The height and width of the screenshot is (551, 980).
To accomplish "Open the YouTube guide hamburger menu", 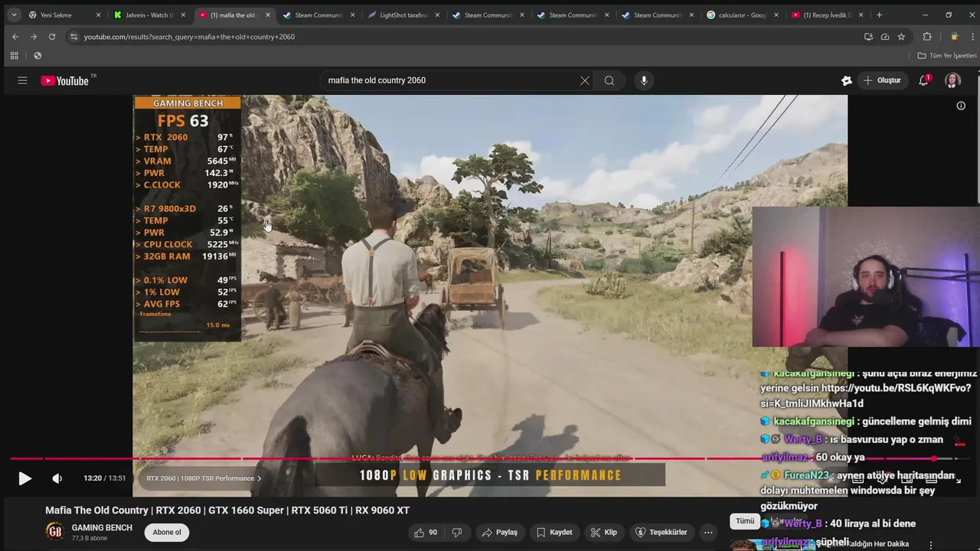I will tap(22, 80).
